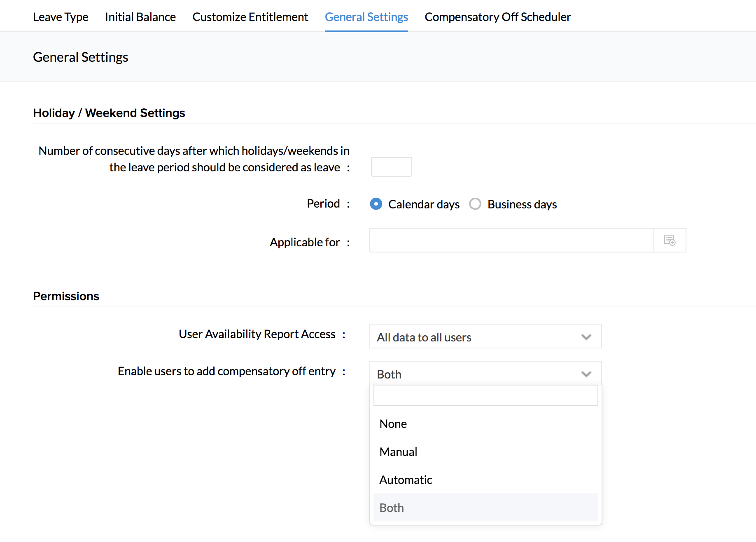Image resolution: width=756 pixels, height=542 pixels.
Task: Open Compensatory Off Scheduler tab
Action: (497, 17)
